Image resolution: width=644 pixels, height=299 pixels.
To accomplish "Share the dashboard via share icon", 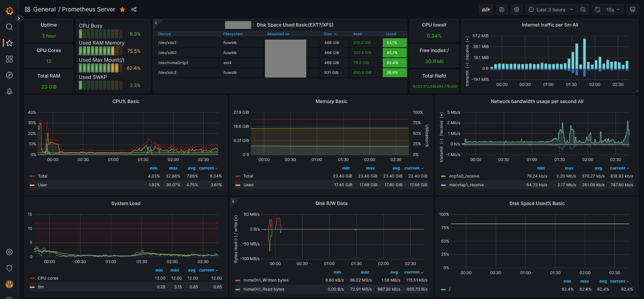I will click(134, 9).
